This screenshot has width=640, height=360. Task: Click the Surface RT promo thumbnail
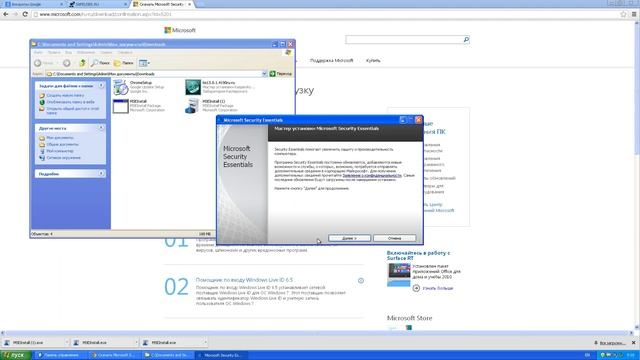(x=399, y=274)
